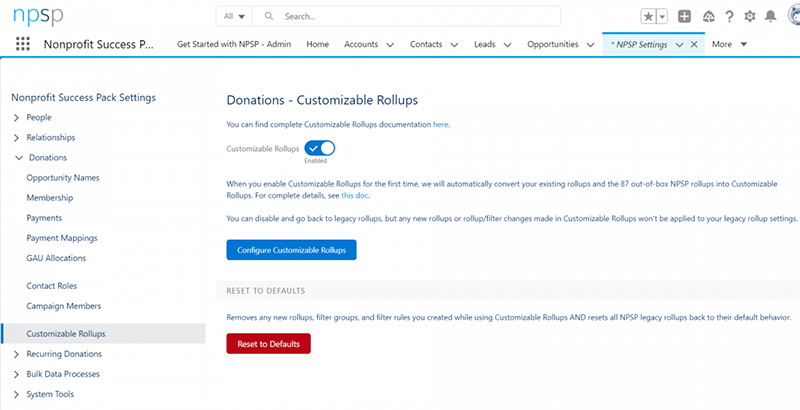Select Contact Roles in sidebar
800x410 pixels.
pos(52,286)
